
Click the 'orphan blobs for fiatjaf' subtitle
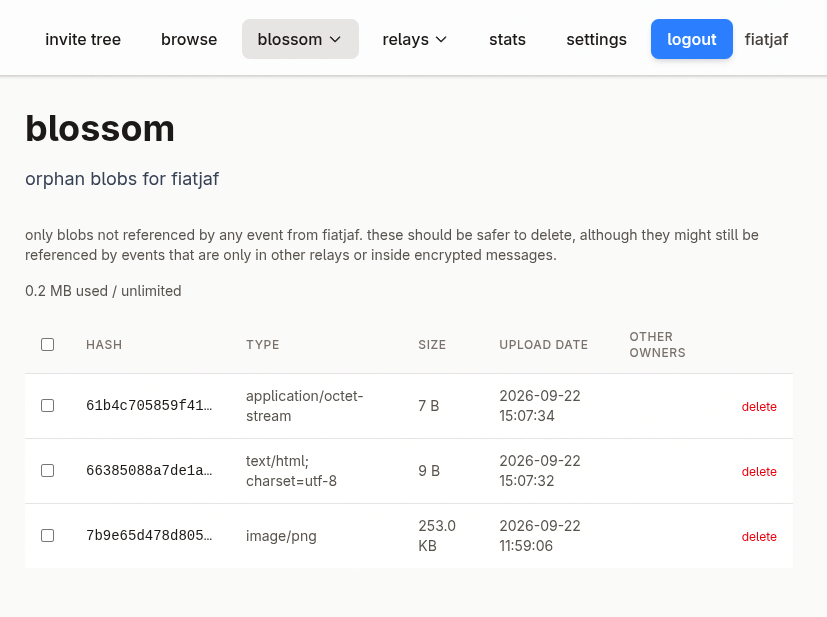(x=122, y=179)
